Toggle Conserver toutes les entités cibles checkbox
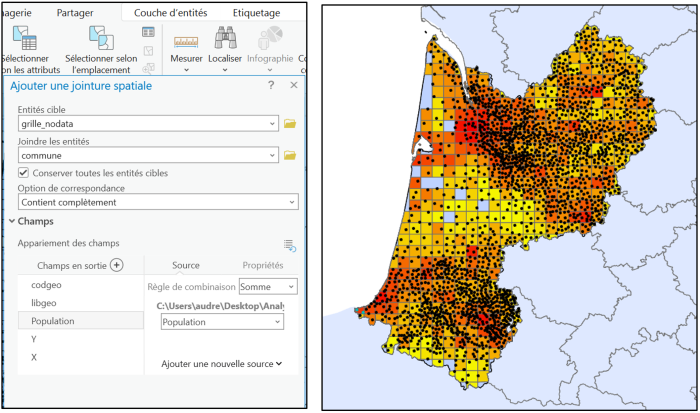 tap(24, 172)
